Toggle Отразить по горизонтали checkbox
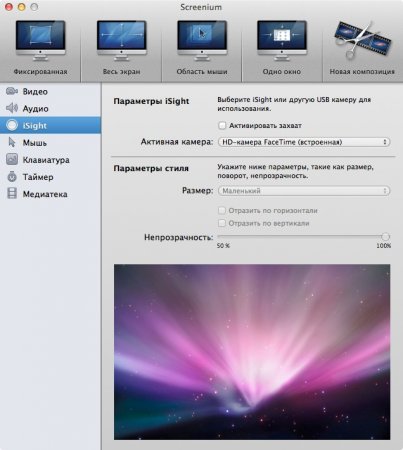This screenshot has width=403, height=450. [222, 210]
